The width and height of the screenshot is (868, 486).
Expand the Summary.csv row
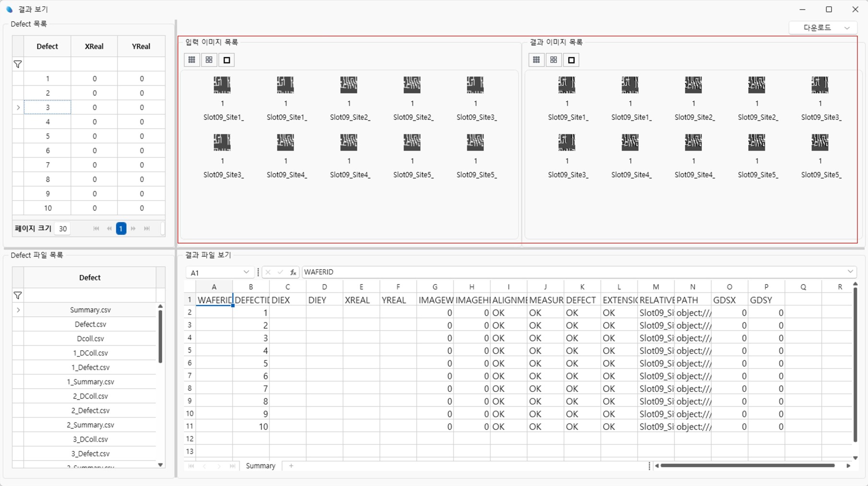(x=18, y=310)
